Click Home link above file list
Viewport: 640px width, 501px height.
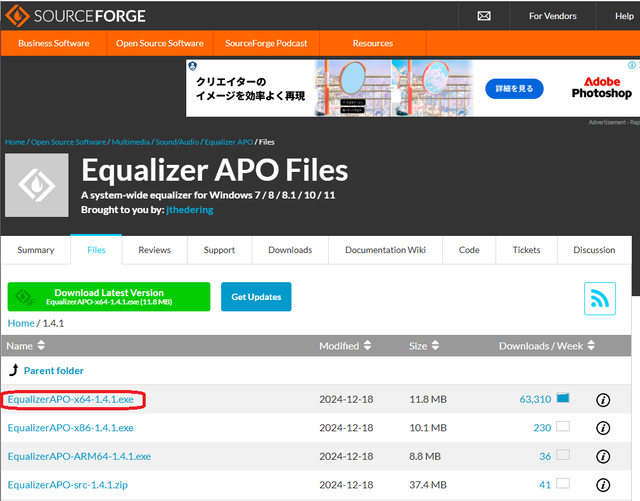pos(21,323)
